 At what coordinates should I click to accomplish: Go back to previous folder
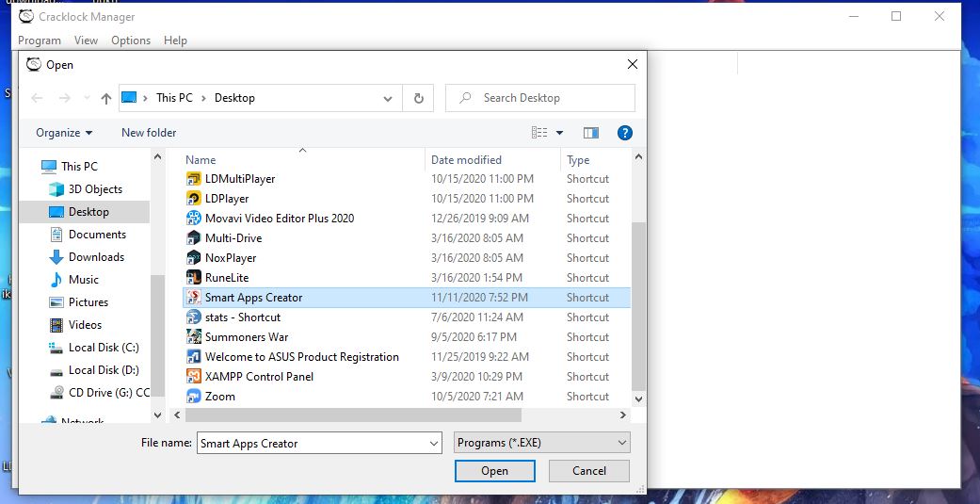point(37,98)
